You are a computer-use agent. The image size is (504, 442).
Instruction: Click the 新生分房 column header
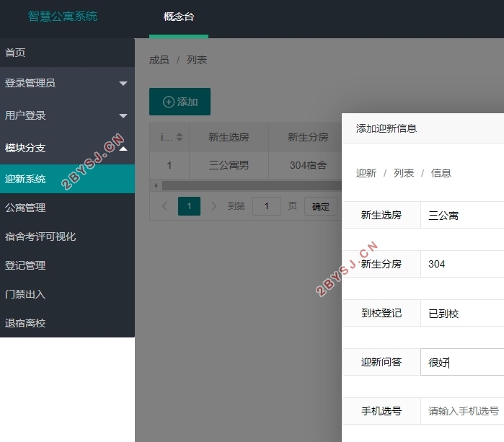click(306, 137)
